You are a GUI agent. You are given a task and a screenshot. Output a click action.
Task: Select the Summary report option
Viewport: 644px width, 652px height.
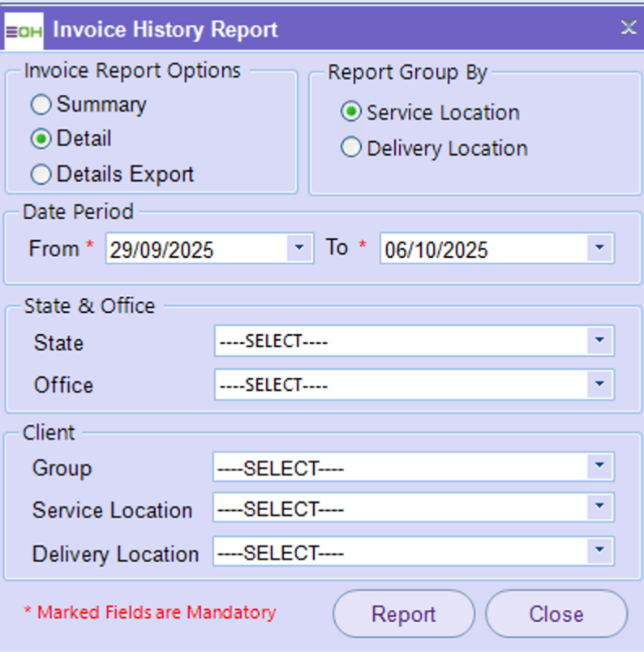(41, 105)
